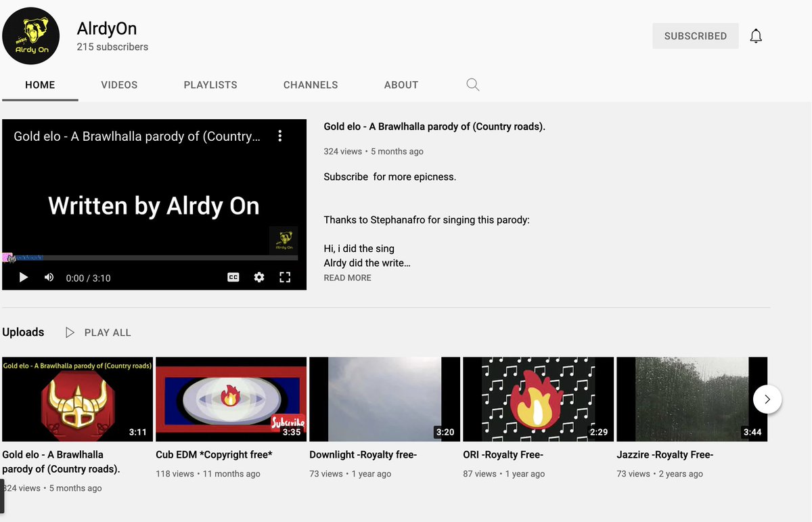
Task: Click the 'Subscribe for more epicness.' line
Action: click(390, 177)
